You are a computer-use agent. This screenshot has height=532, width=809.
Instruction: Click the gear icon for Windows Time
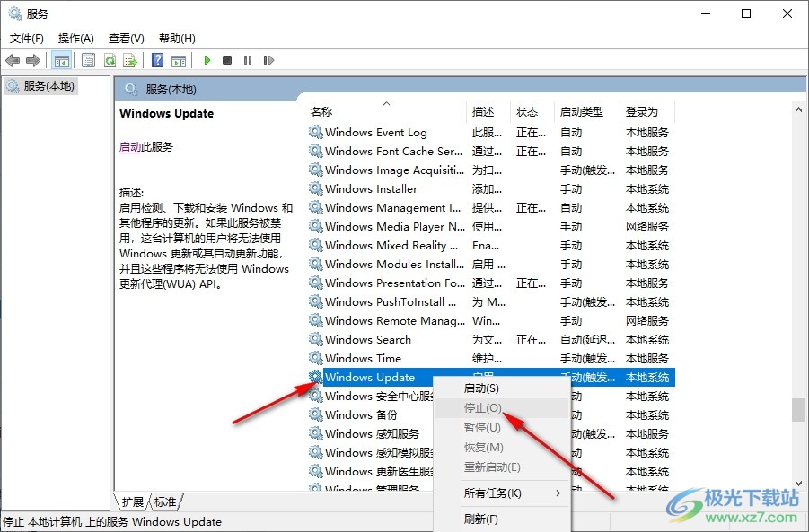(316, 358)
